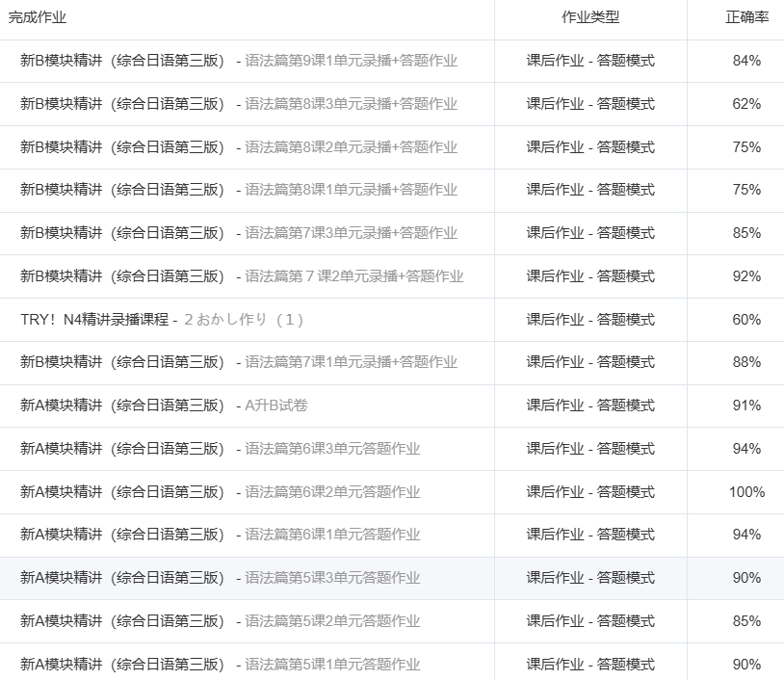Image resolution: width=784 pixels, height=680 pixels.
Task: Click 课后作业 - 答题模式 in 第5课3单元 row
Action: [x=590, y=578]
